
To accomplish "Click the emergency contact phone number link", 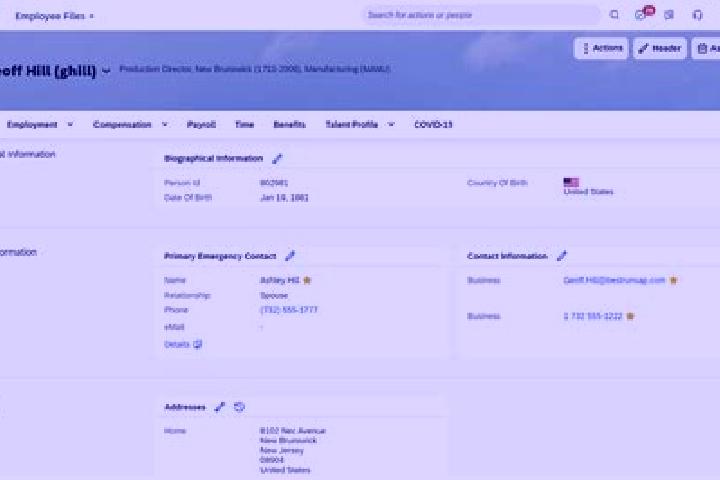I will point(288,310).
